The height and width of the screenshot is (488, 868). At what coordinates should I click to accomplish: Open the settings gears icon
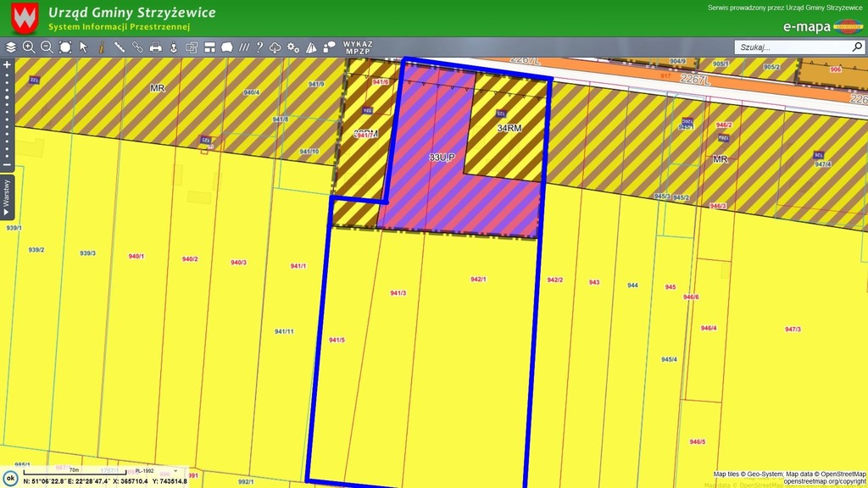293,47
